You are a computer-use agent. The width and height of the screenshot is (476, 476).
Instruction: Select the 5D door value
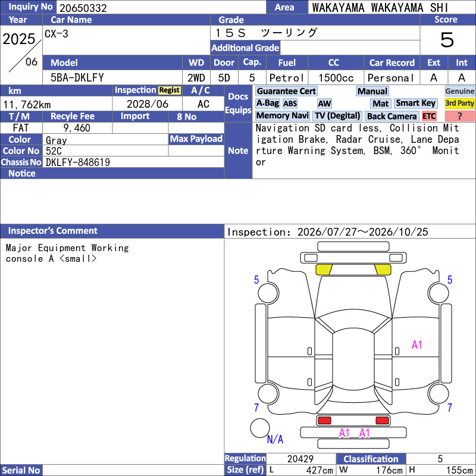click(224, 78)
